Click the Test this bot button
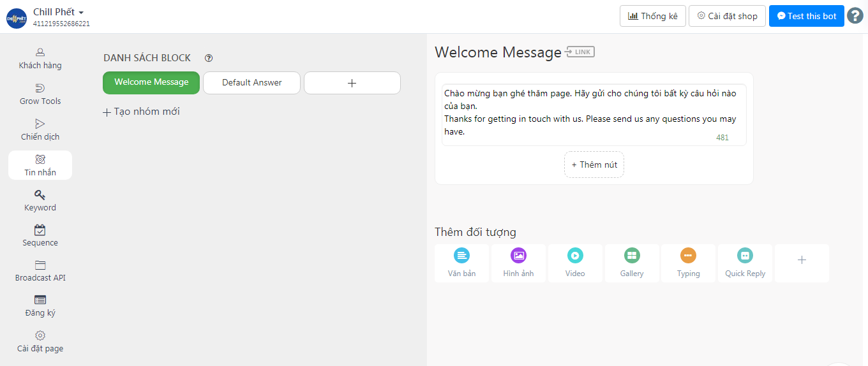Screen dimensions: 868x366 click(806, 16)
